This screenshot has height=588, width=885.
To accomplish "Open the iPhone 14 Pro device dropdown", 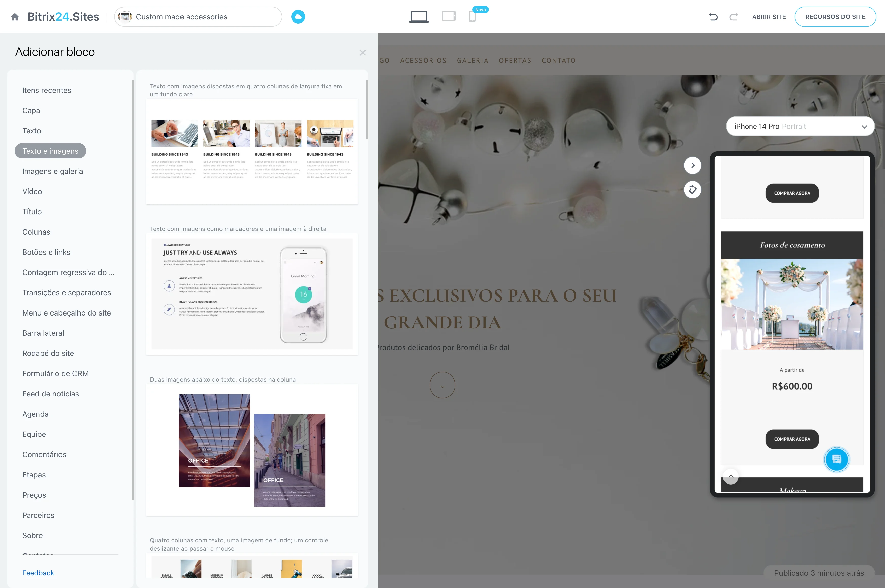I will click(800, 126).
